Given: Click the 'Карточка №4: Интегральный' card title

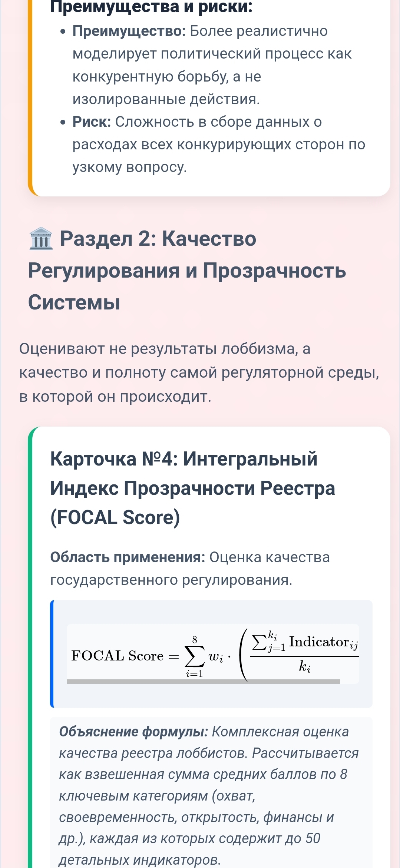Looking at the screenshot, I should pyautogui.click(x=184, y=459).
